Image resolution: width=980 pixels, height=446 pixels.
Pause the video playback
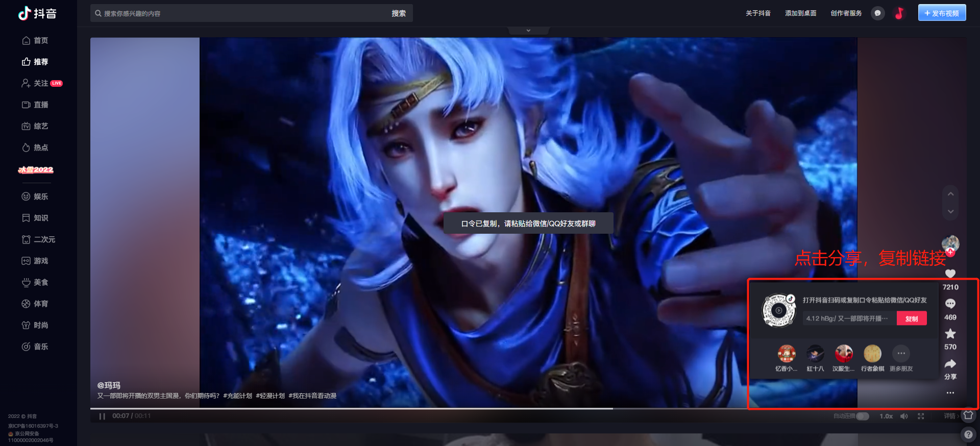coord(102,416)
